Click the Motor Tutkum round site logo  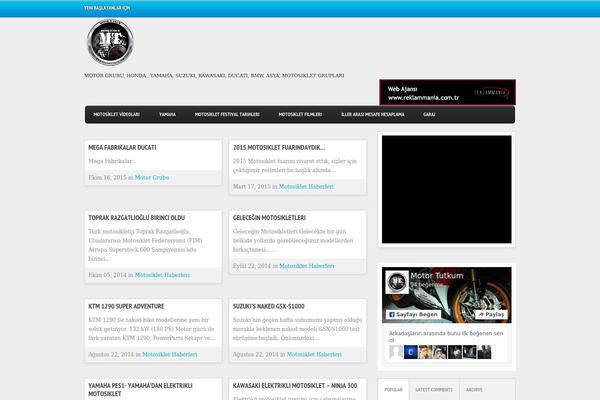point(110,42)
